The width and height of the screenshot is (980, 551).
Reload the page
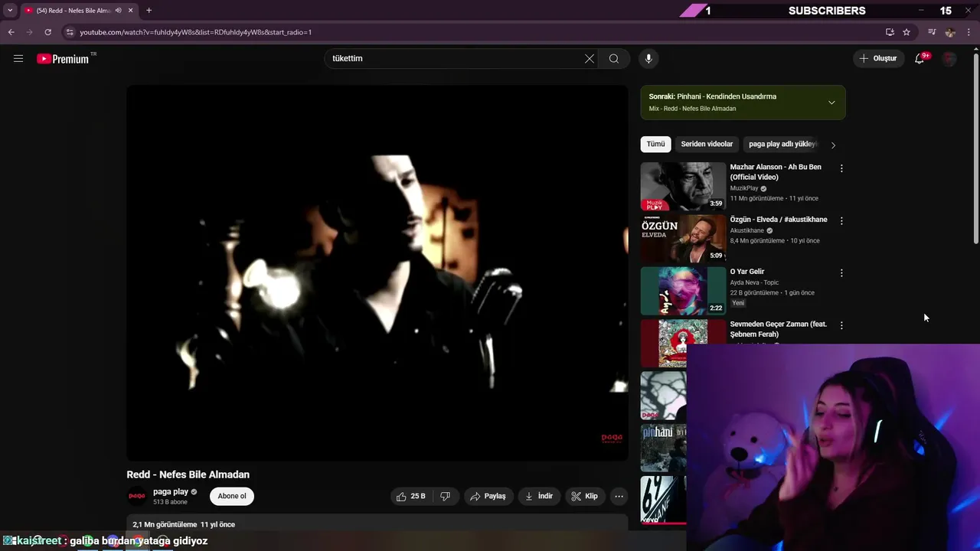[47, 32]
